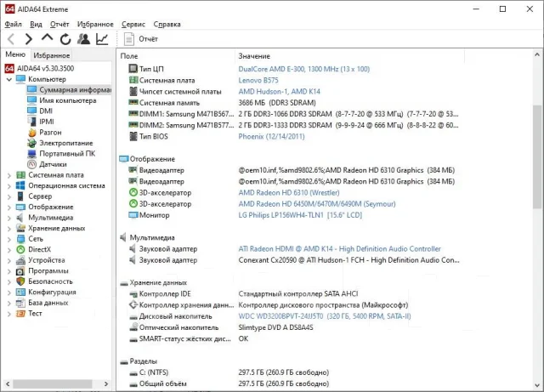Select the Портативный ПК laptop icon
Image resolution: width=544 pixels, height=392 pixels.
pos(32,153)
